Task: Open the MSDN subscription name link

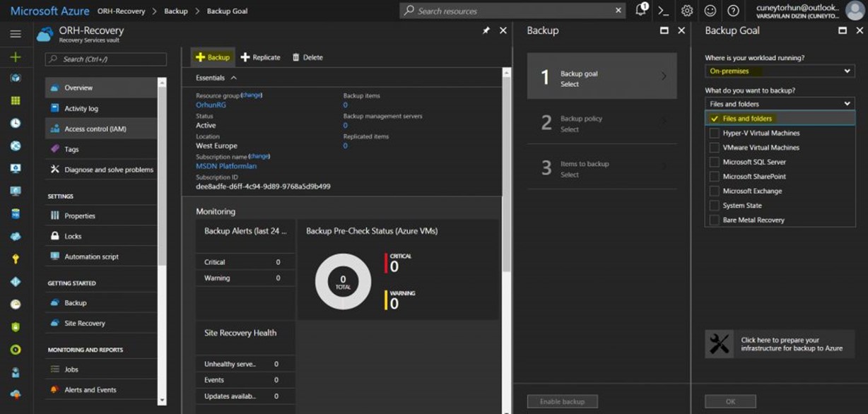Action: pyautogui.click(x=226, y=166)
